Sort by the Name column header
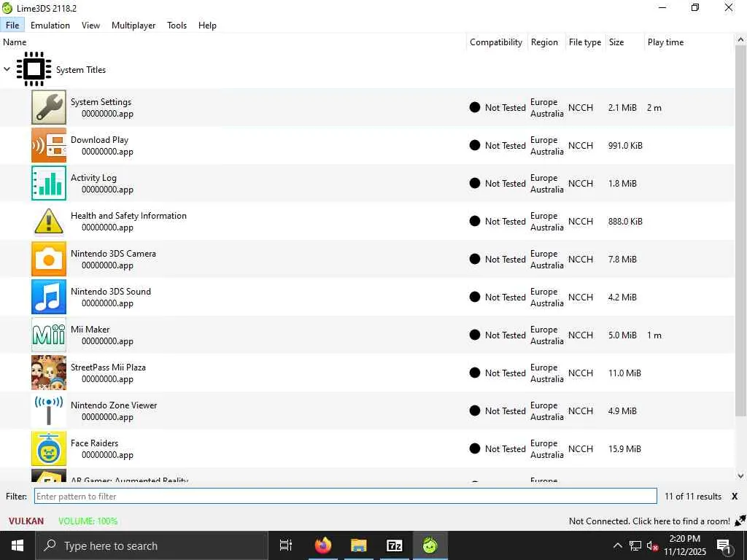Viewport: 747px width, 560px height. tap(233, 42)
